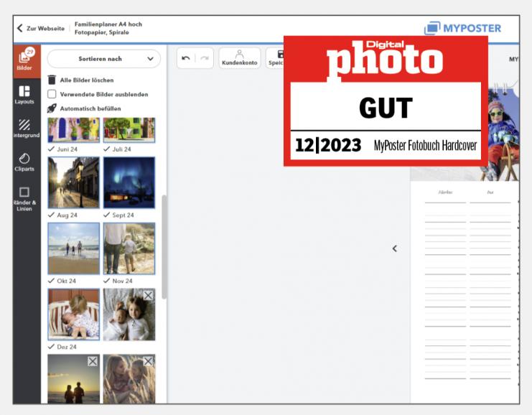Select the Nov 24 thumbnail image
This screenshot has height=415, width=532.
click(129, 248)
